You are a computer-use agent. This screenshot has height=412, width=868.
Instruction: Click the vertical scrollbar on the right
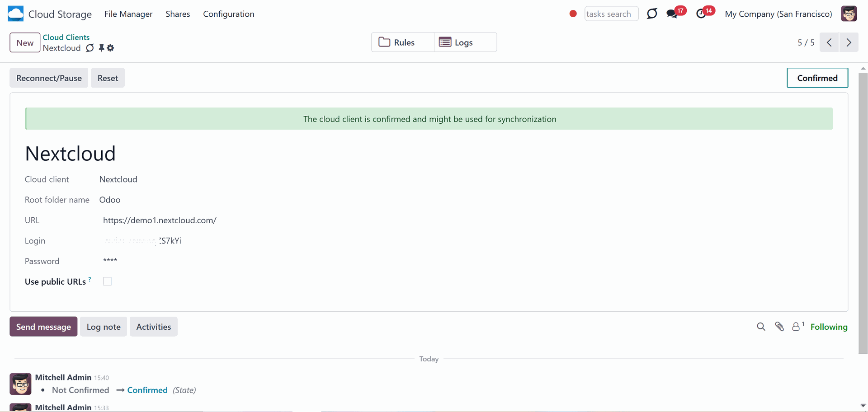[863, 212]
